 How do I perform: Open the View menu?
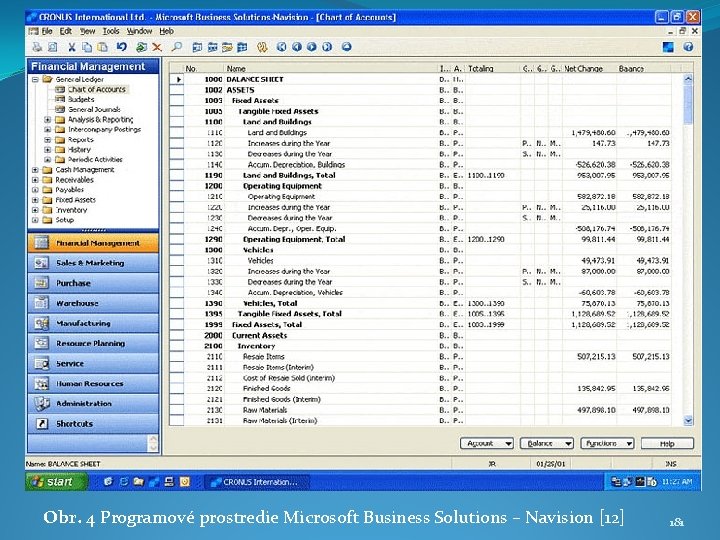[x=87, y=31]
